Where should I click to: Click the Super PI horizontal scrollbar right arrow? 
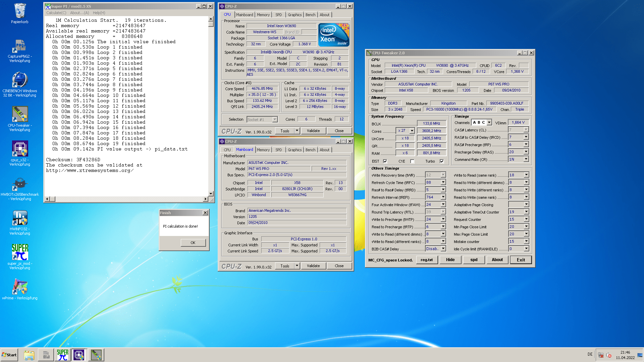coord(205,199)
